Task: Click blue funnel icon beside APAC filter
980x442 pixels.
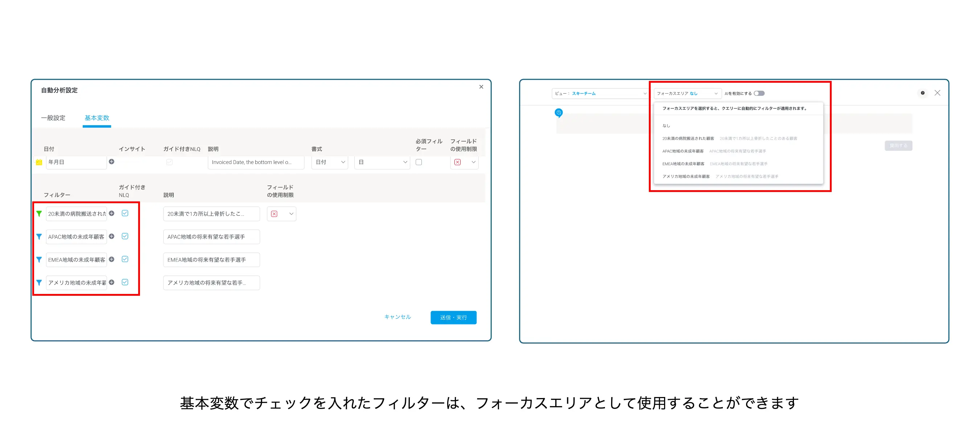Action: click(x=39, y=236)
